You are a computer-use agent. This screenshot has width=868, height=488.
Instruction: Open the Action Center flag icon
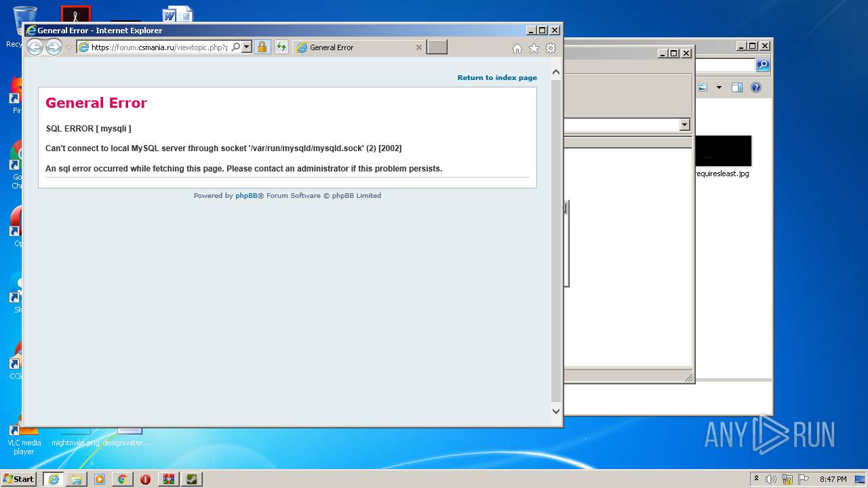pos(803,479)
